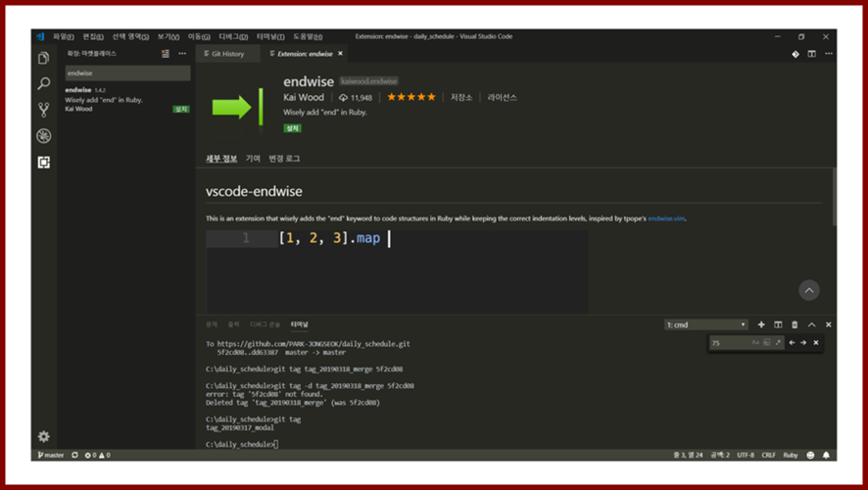
Task: Open Source Control view in activity bar
Action: click(44, 110)
